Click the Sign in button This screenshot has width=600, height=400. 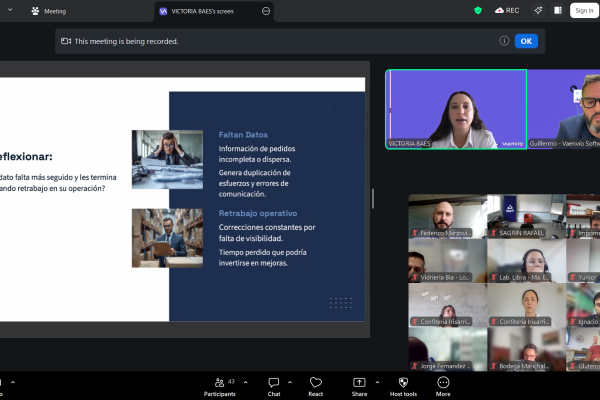click(584, 10)
